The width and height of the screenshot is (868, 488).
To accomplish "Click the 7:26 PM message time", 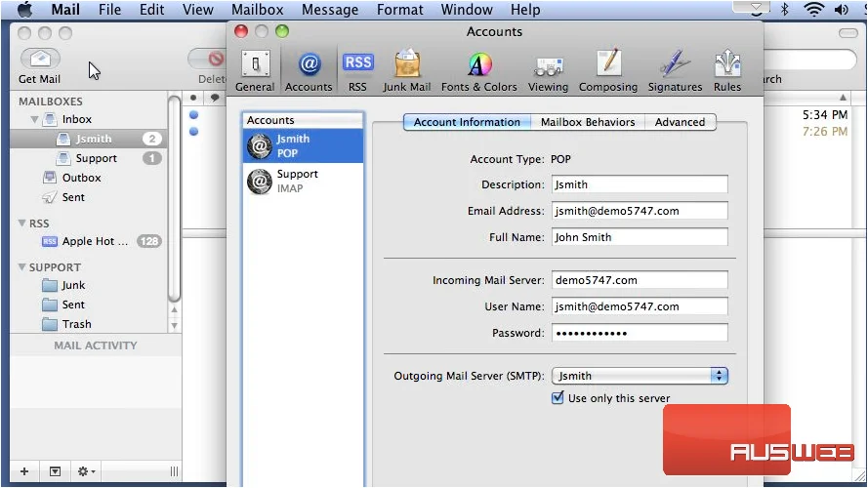I will point(825,131).
